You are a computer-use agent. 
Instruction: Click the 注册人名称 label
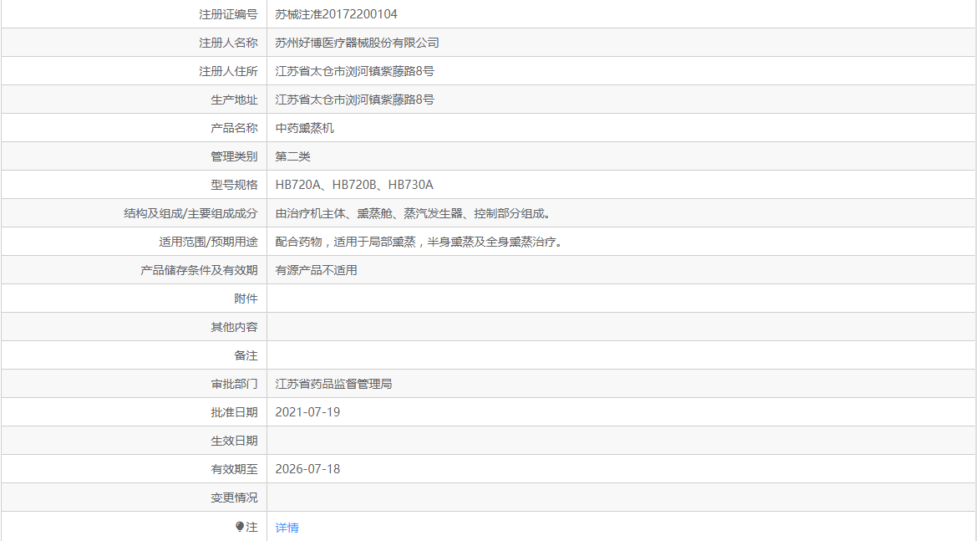coord(228,43)
